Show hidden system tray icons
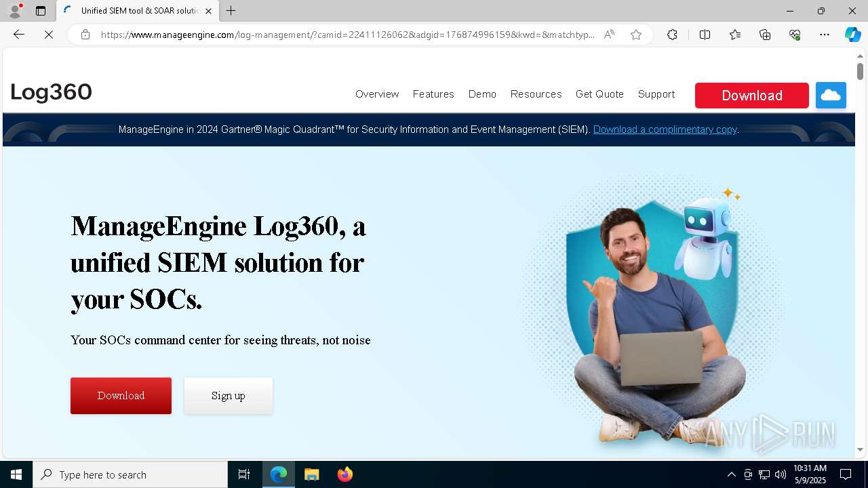The image size is (868, 488). click(731, 474)
